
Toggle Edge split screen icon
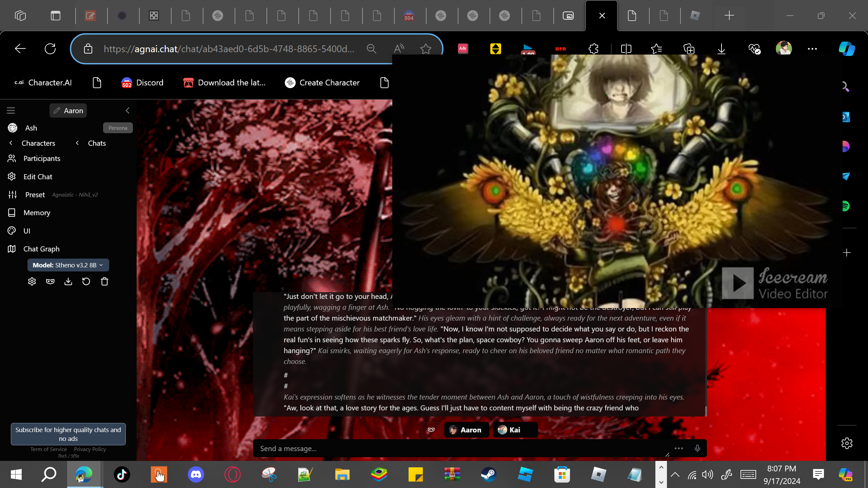[626, 49]
